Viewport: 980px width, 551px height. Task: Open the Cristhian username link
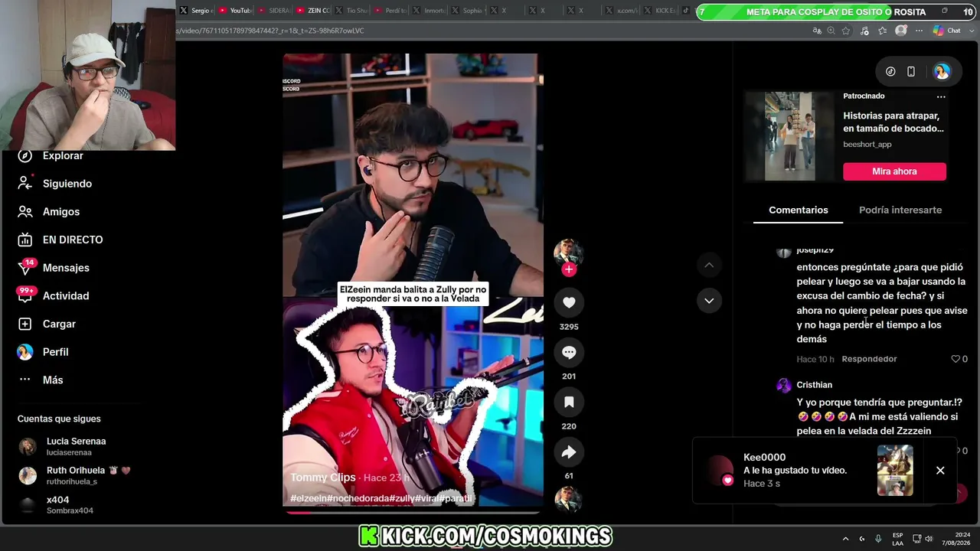(814, 385)
